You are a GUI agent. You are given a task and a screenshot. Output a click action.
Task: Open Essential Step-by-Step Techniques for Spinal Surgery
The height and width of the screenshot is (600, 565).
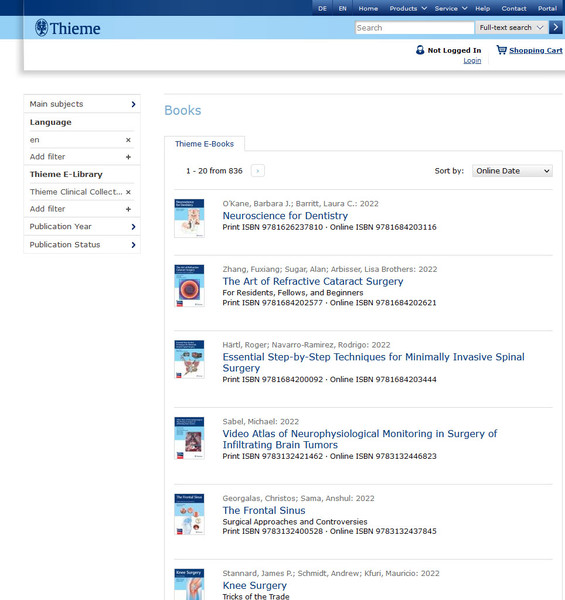tap(373, 362)
